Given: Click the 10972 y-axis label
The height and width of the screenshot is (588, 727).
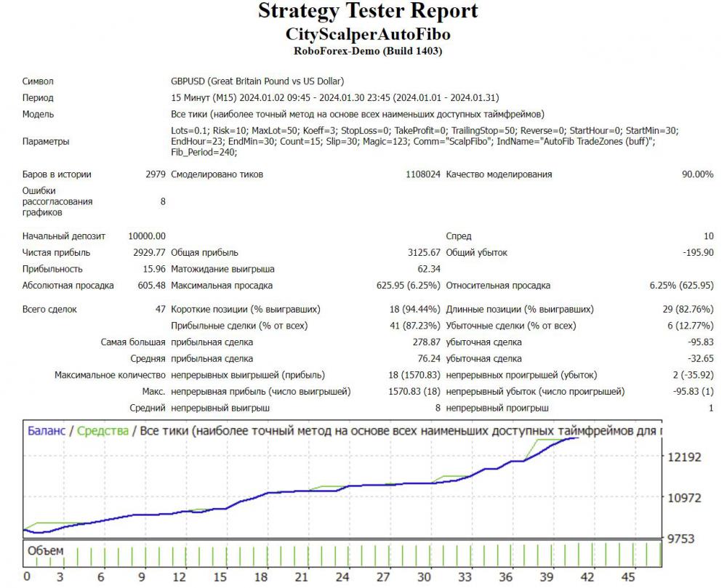Looking at the screenshot, I should [x=684, y=499].
